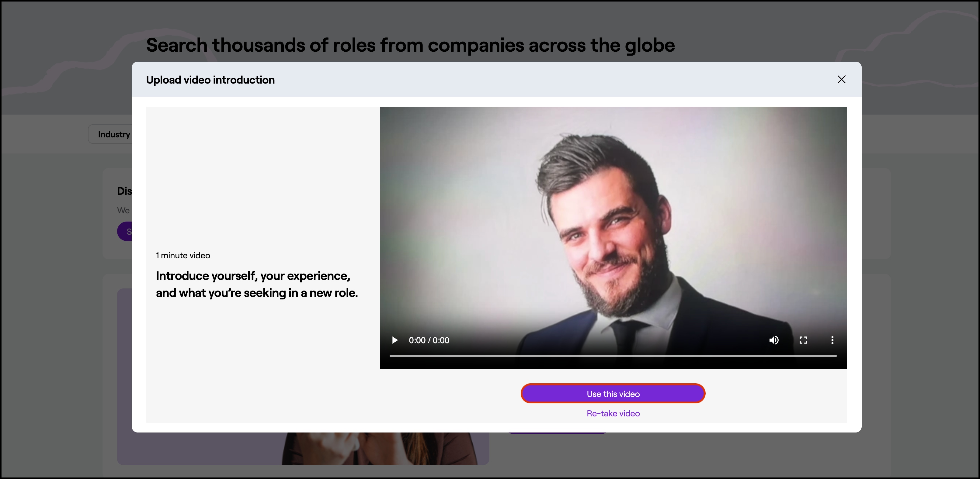Confirm with the Use this video button

pos(613,394)
